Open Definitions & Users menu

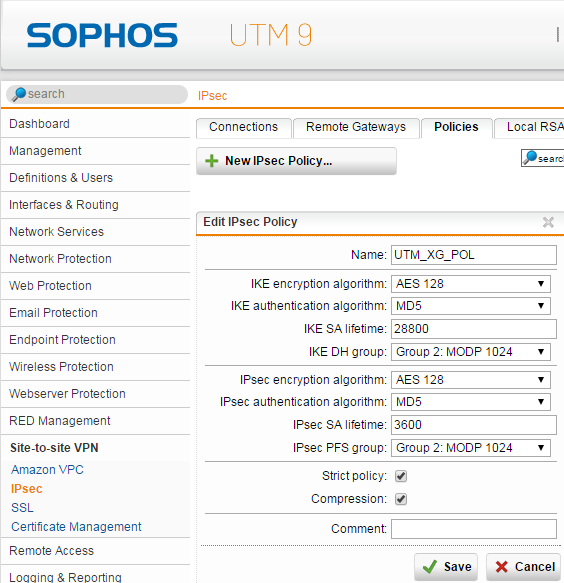(x=96, y=178)
